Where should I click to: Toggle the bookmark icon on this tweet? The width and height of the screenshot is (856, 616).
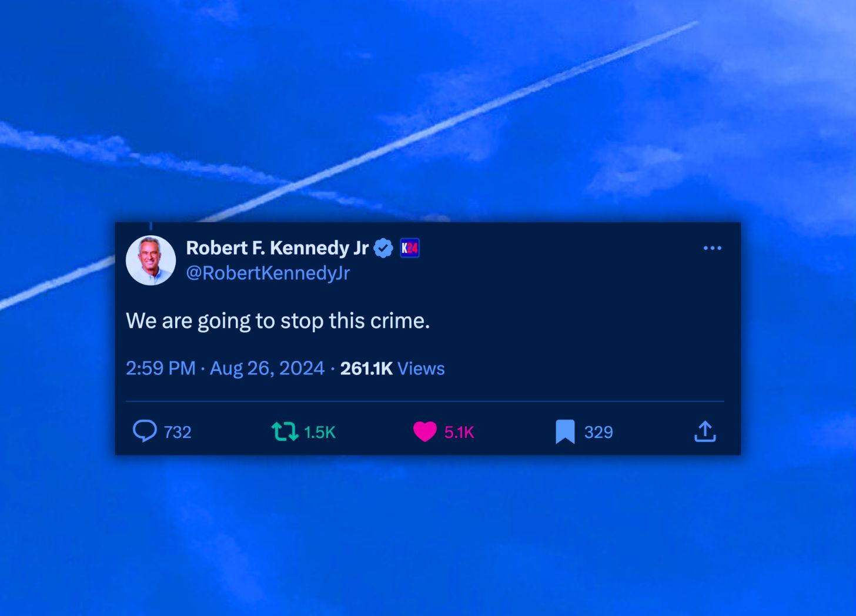565,431
